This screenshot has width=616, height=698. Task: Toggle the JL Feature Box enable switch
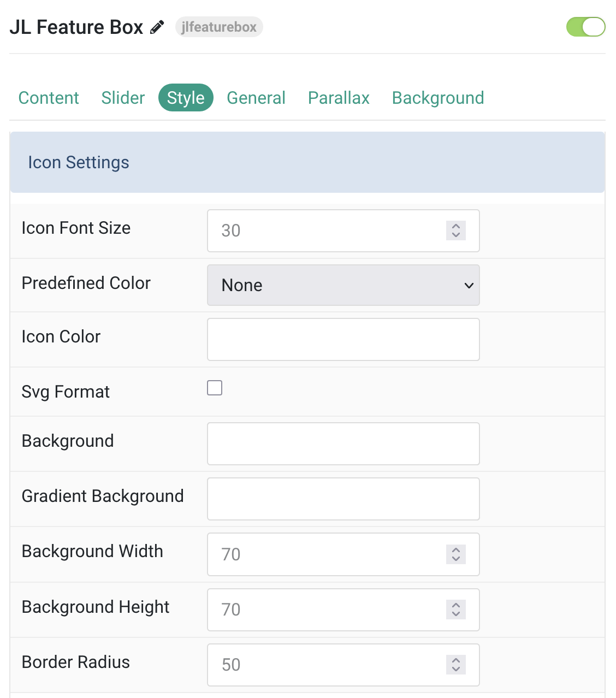tap(585, 27)
